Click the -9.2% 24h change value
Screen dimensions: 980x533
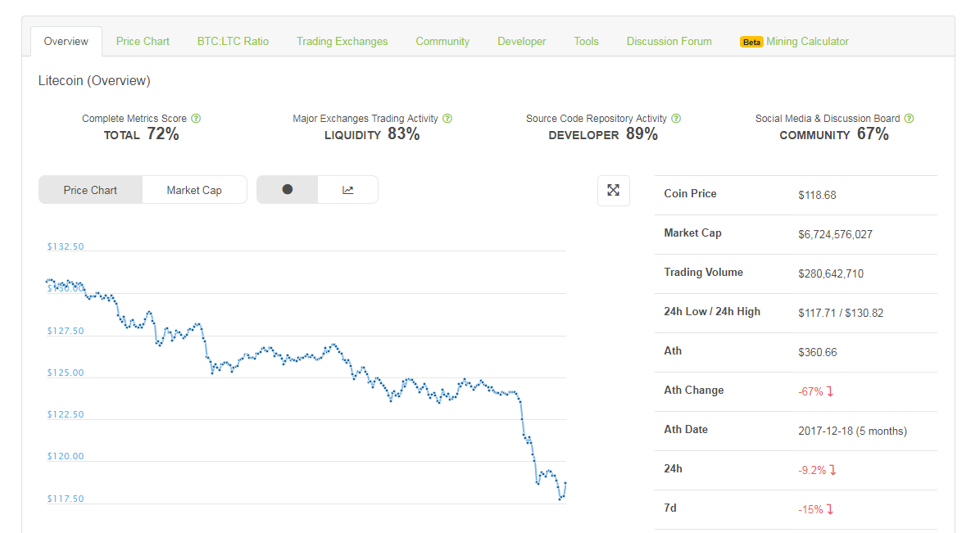[x=812, y=471]
